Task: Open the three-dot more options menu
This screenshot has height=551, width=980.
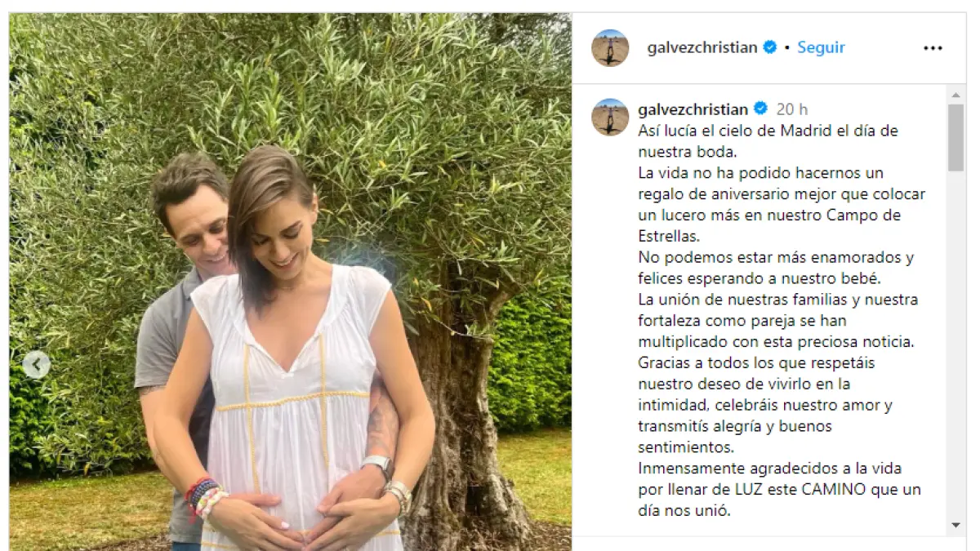Action: (933, 48)
